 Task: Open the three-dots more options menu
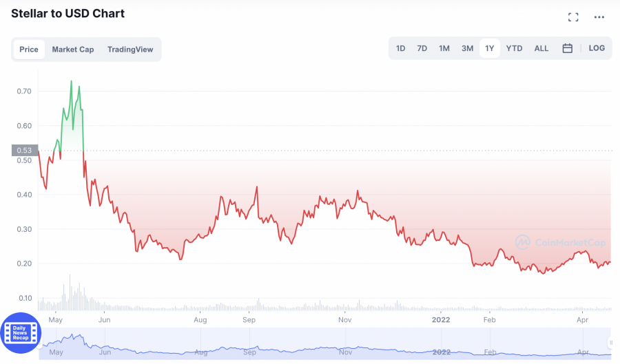point(599,17)
